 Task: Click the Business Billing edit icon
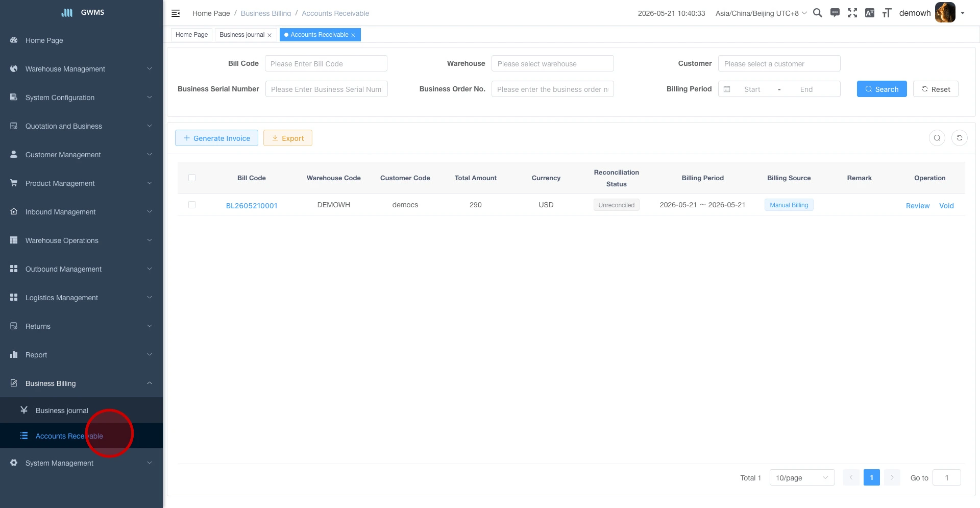(14, 383)
